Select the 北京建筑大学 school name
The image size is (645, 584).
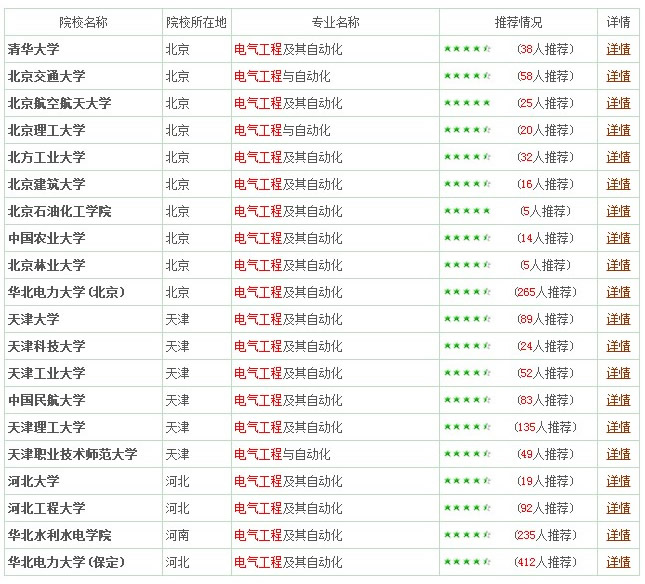click(46, 184)
